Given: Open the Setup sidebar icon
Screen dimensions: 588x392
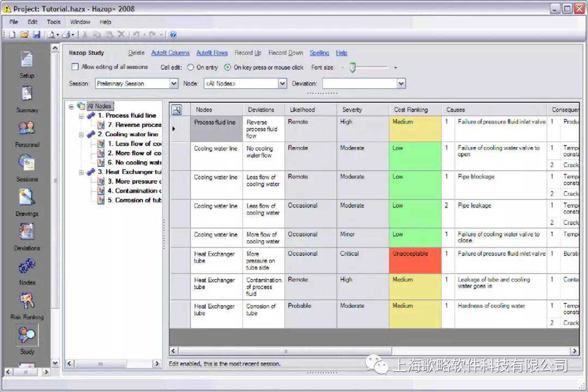Looking at the screenshot, I should coord(27,59).
